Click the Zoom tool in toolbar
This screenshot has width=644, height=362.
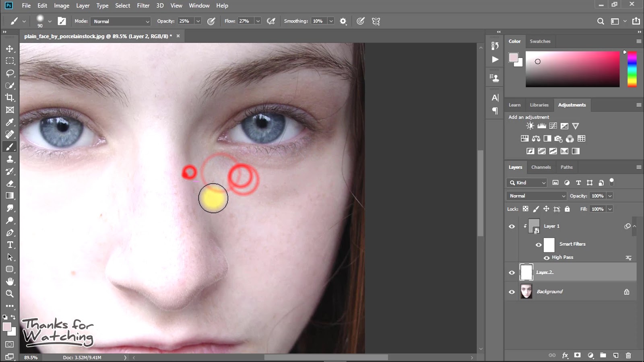click(x=10, y=294)
